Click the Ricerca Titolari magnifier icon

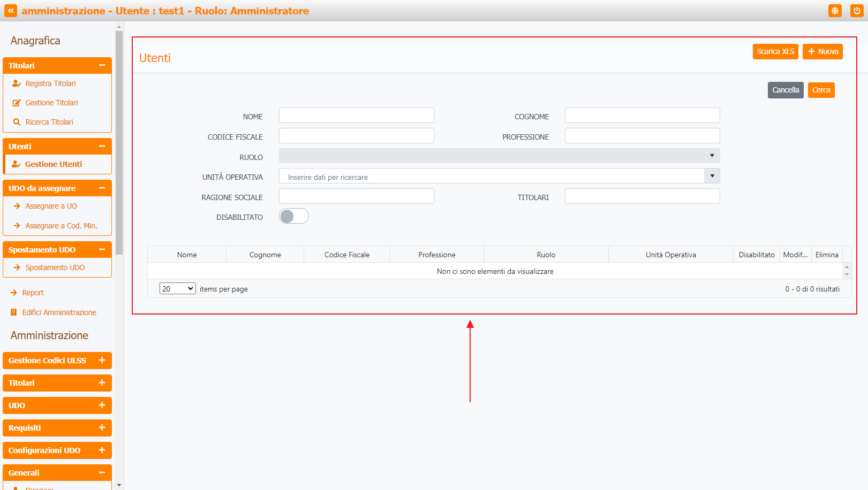[x=17, y=122]
